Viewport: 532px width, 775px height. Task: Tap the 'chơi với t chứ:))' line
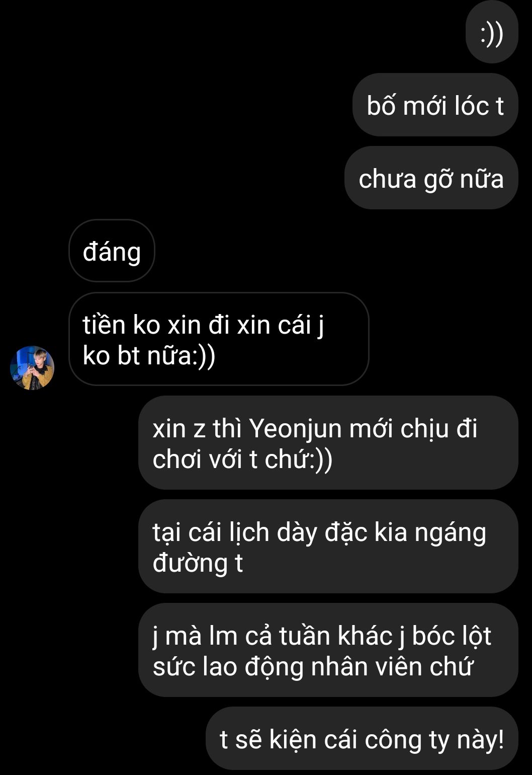click(242, 459)
